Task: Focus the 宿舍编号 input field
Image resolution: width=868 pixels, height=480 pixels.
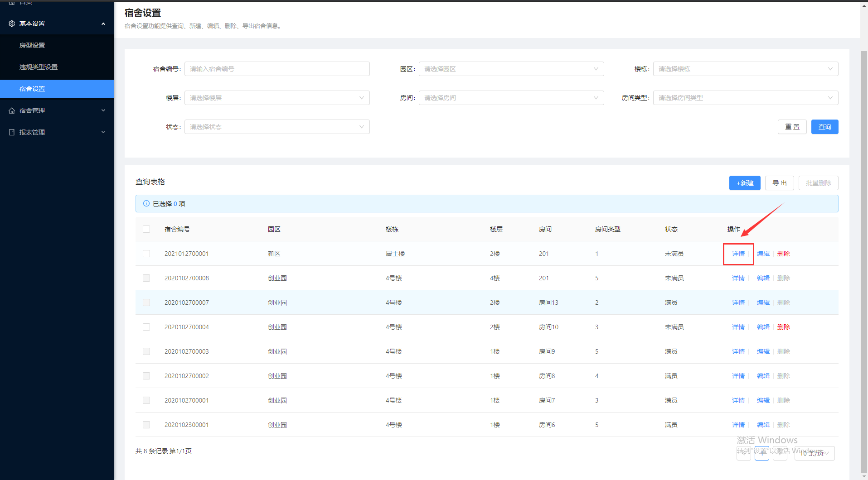Action: 277,69
